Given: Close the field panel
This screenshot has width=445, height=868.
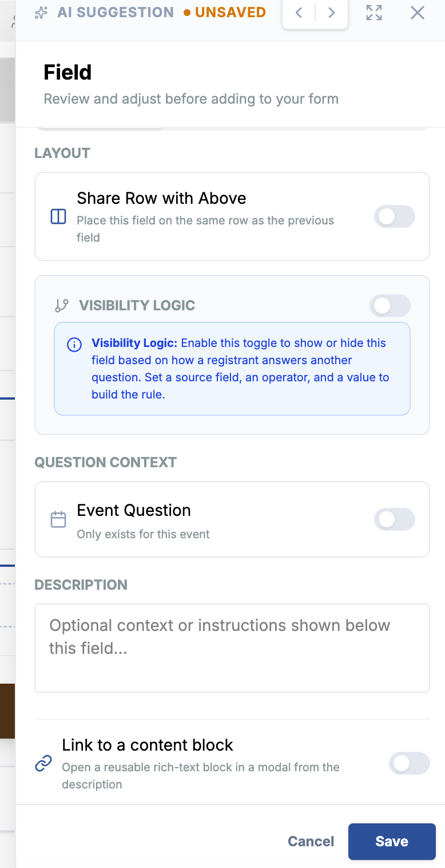Looking at the screenshot, I should coord(418,13).
